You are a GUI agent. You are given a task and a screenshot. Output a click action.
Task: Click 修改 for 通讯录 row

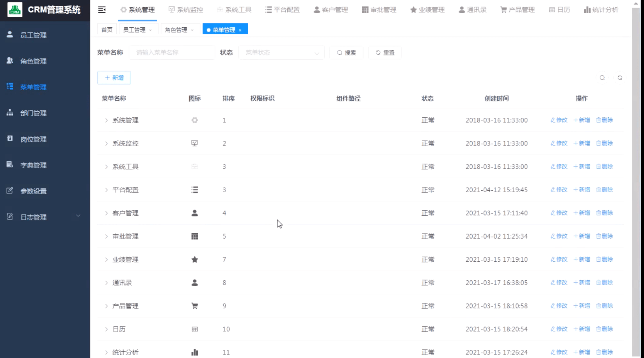(559, 282)
